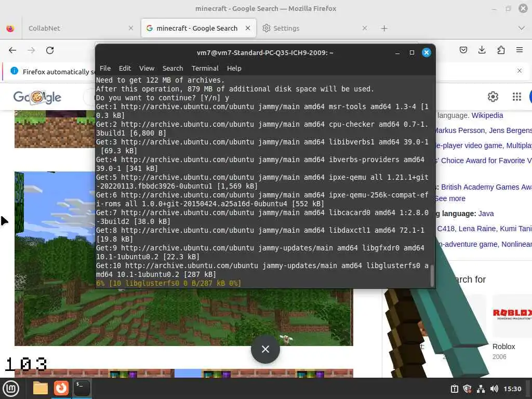Close the Minecraft game overlay with X

pyautogui.click(x=265, y=349)
